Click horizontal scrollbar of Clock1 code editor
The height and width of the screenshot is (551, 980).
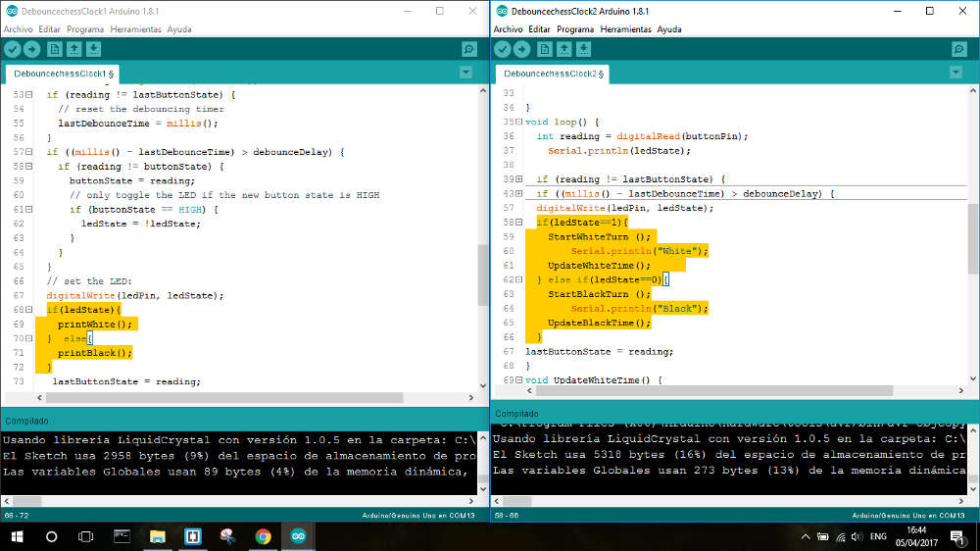(x=224, y=397)
